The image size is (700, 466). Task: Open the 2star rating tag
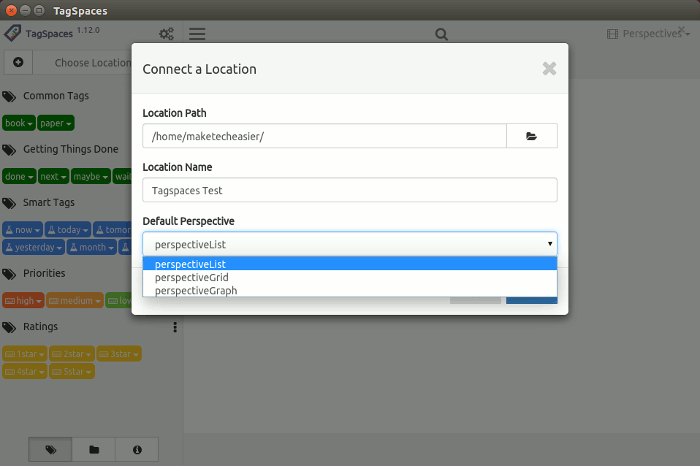(72, 354)
